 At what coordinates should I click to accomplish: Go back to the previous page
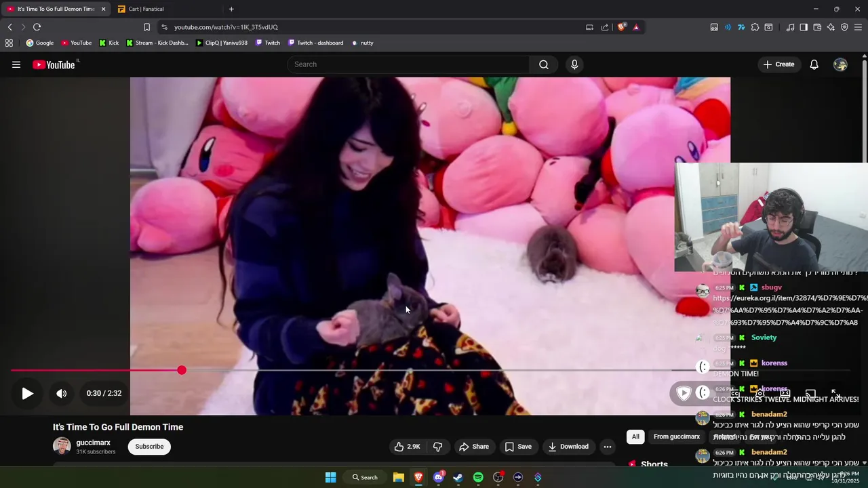pos(9,27)
